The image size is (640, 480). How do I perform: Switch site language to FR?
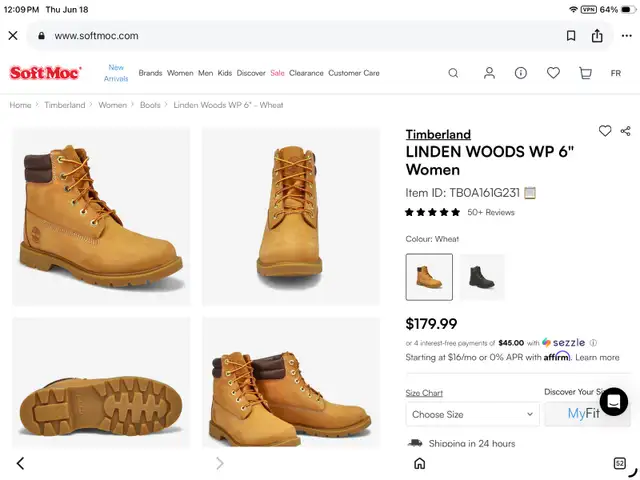[616, 73]
